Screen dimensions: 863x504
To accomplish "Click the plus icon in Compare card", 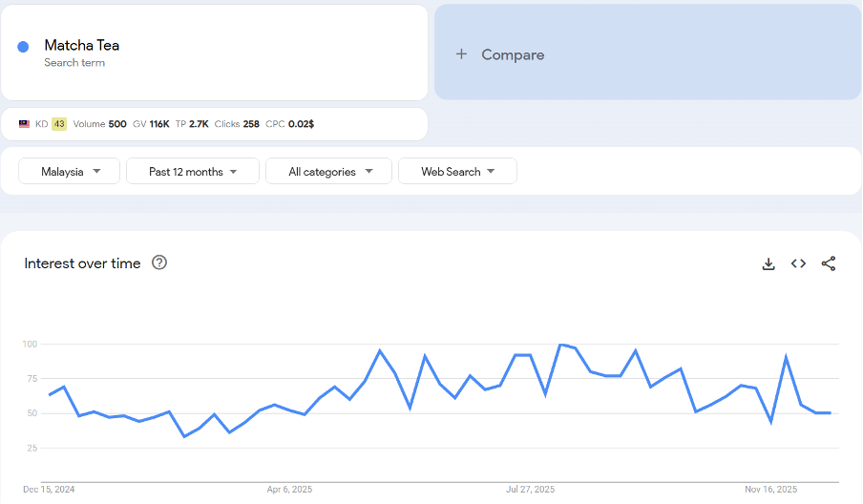I will tap(461, 54).
